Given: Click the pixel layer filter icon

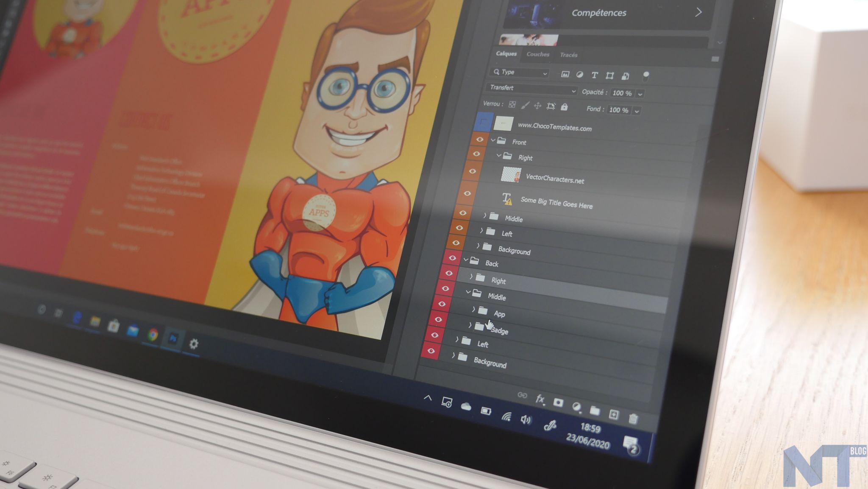Looking at the screenshot, I should coord(565,74).
